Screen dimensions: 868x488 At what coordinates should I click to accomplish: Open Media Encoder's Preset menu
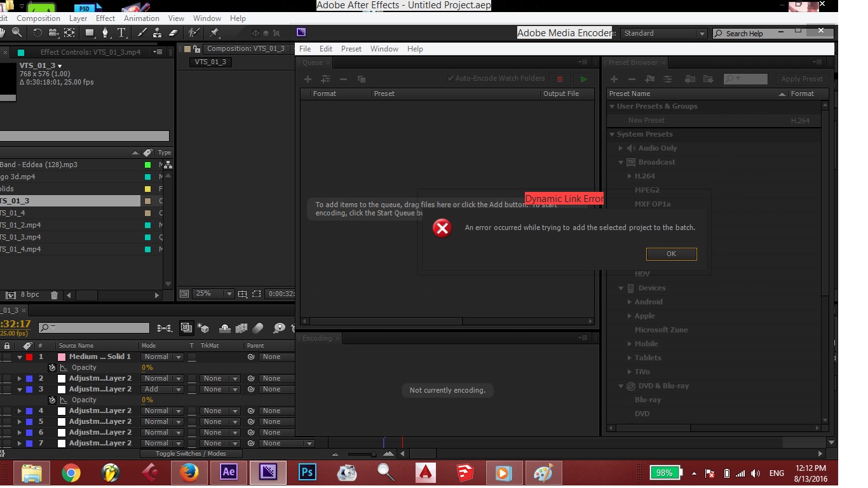click(351, 49)
